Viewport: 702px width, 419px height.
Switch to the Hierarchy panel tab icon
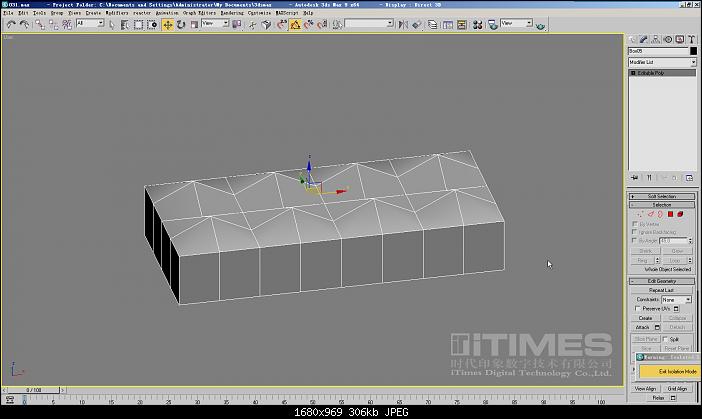(x=656, y=39)
